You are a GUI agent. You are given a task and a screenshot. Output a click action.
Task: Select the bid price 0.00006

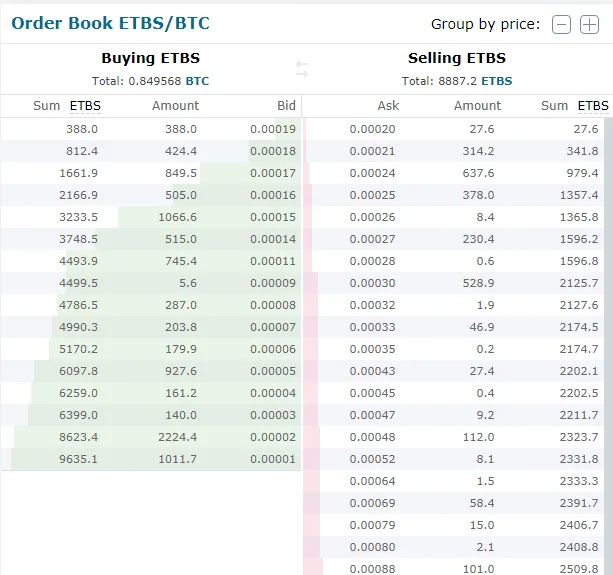click(273, 349)
